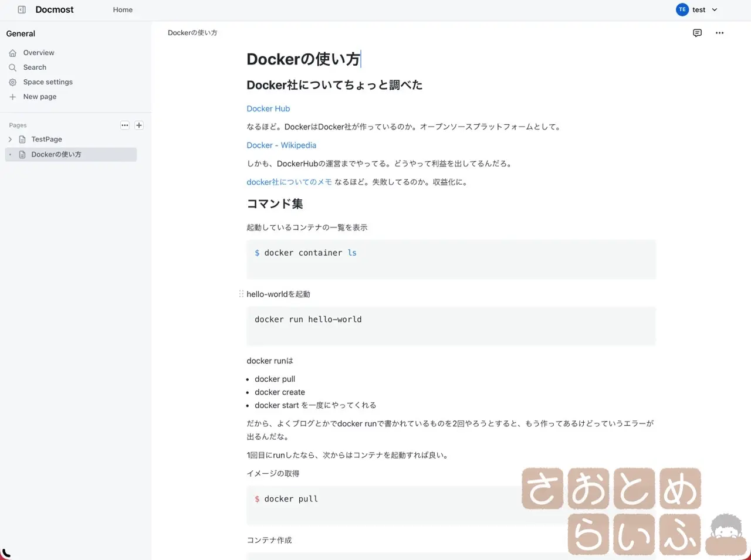
Task: Grab the drag handle beside hello-worldを起動
Action: [241, 294]
